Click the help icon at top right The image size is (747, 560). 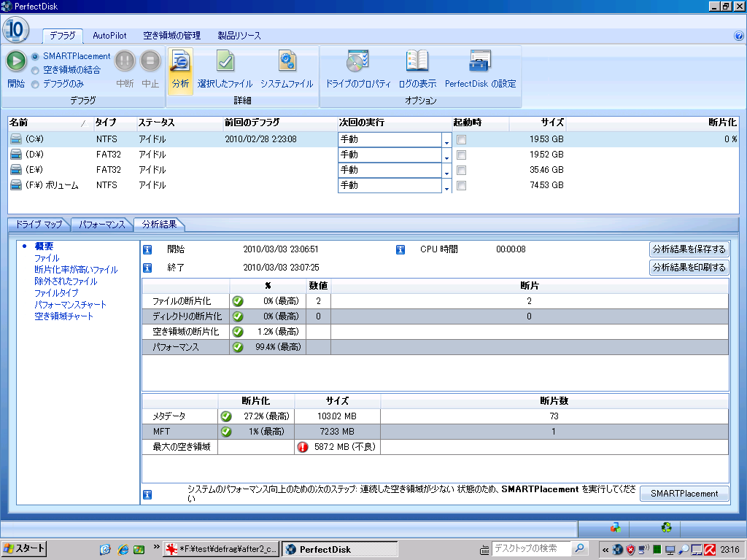(738, 35)
